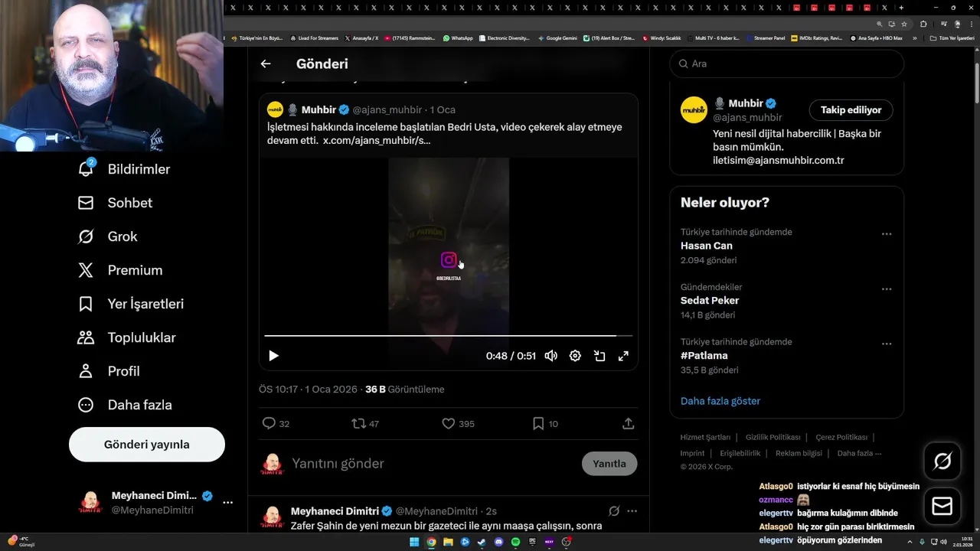Open the Hasan Can trend

pyautogui.click(x=707, y=246)
